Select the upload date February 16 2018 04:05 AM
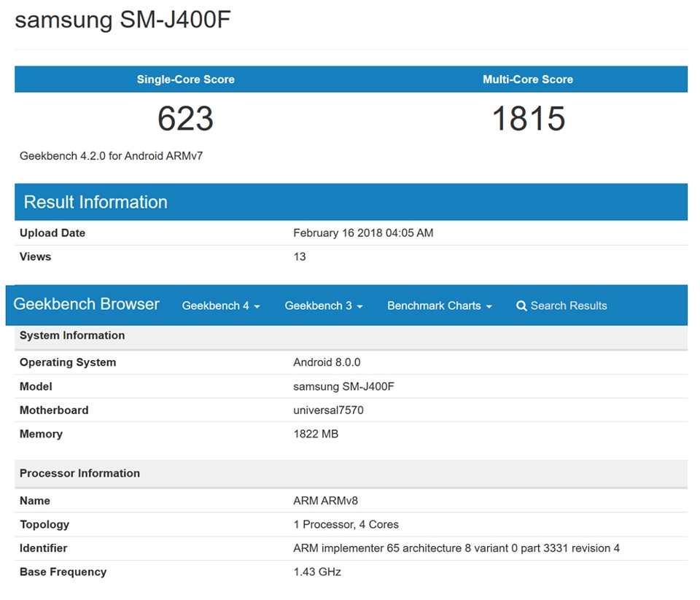Image resolution: width=700 pixels, height=600 pixels. click(x=363, y=233)
